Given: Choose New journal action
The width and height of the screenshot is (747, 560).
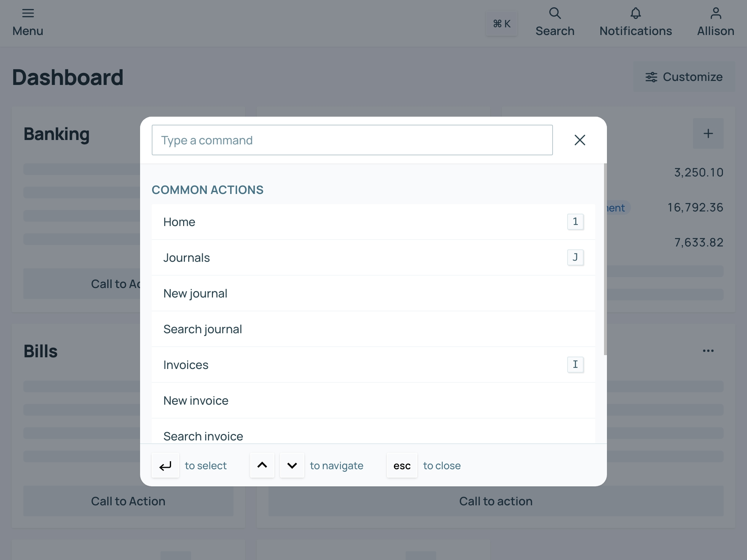Looking at the screenshot, I should pyautogui.click(x=373, y=293).
